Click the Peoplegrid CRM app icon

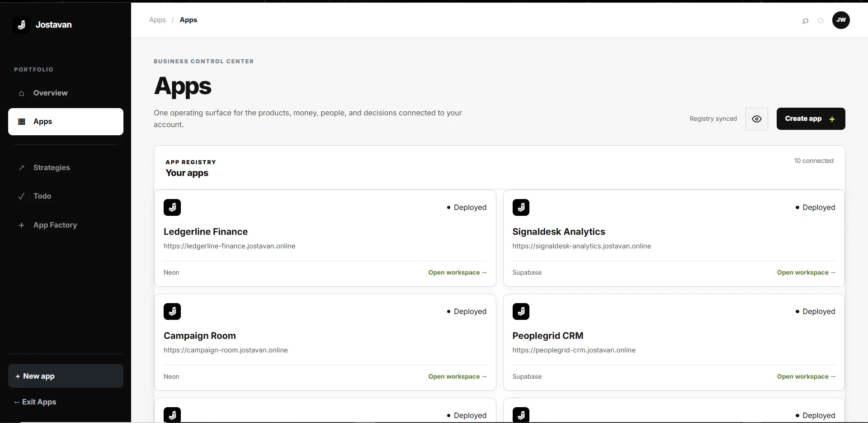coord(521,311)
